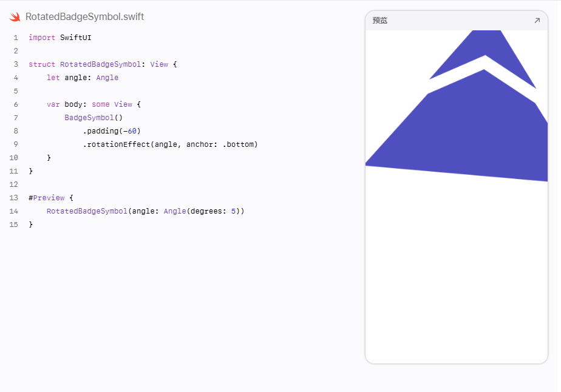Click line number 14 in gutter
Viewport: 561px width, 392px height.
(x=13, y=211)
